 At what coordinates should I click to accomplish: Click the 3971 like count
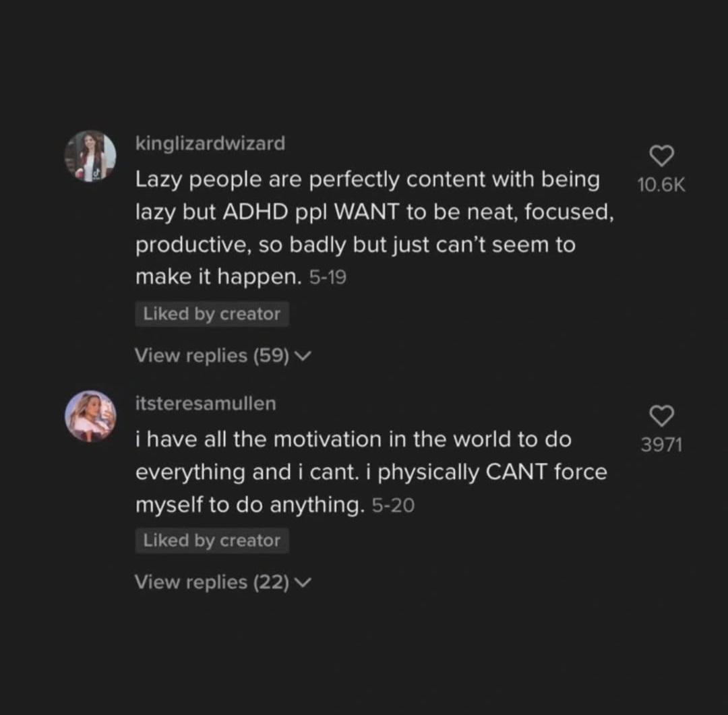pos(661,445)
